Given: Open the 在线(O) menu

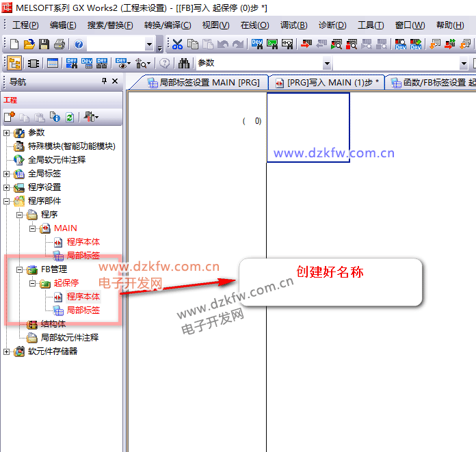Looking at the screenshot, I should [254, 25].
